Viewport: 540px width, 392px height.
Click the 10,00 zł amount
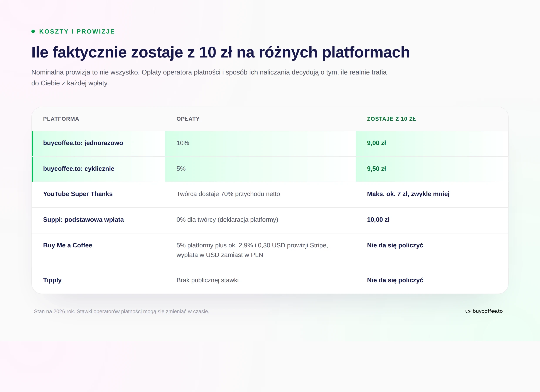[x=378, y=220]
